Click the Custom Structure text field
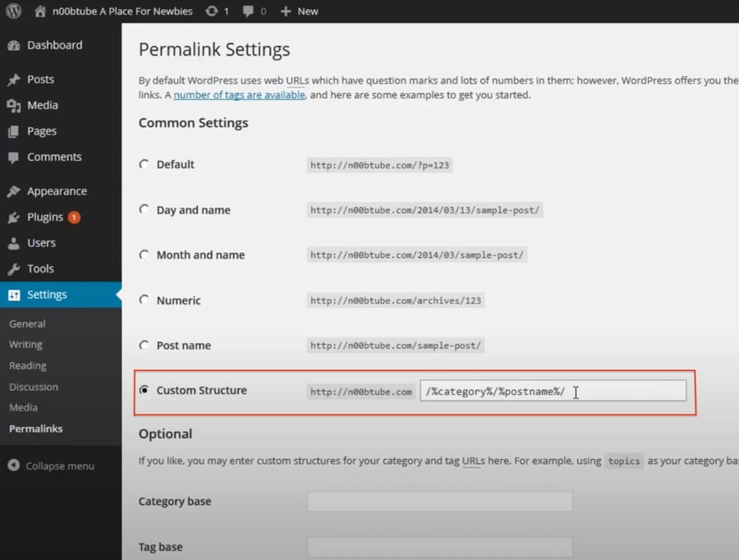The image size is (739, 560). pos(553,391)
